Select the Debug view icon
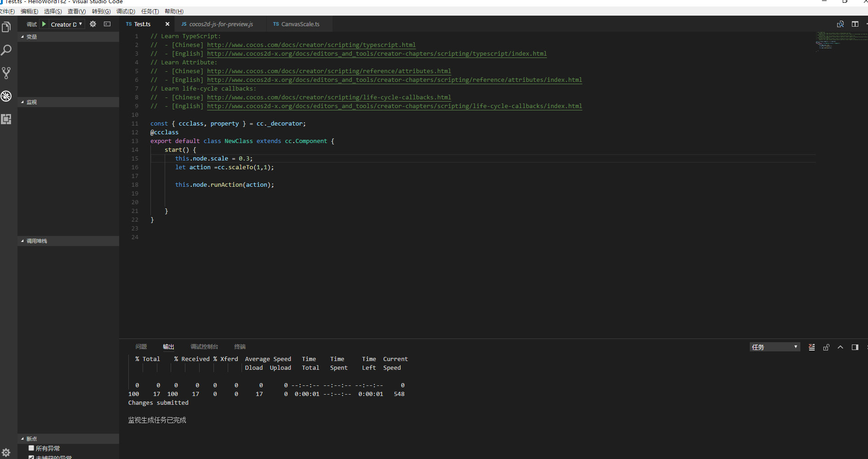Viewport: 868px width, 459px height. click(x=6, y=96)
